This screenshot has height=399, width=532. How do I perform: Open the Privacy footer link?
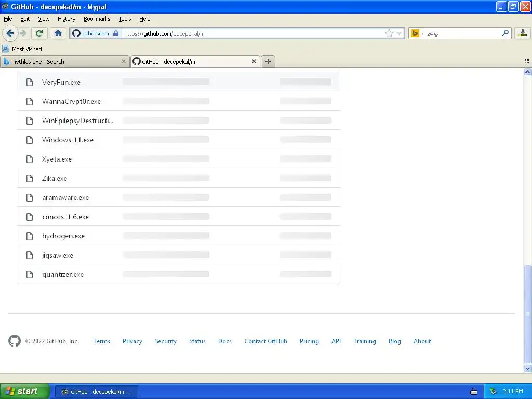click(132, 341)
